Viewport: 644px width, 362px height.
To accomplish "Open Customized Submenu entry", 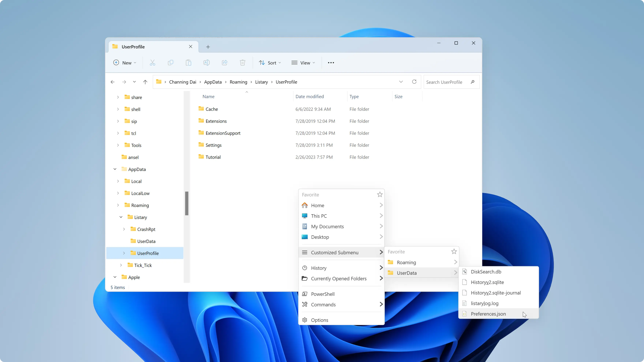I will coord(342,252).
